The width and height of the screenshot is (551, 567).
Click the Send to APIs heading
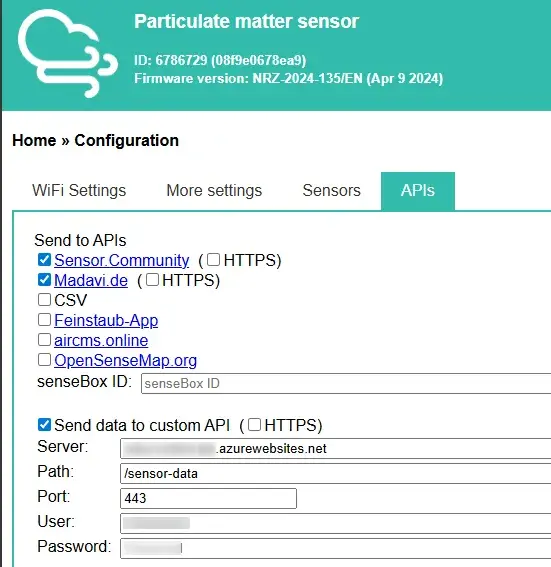pos(80,240)
